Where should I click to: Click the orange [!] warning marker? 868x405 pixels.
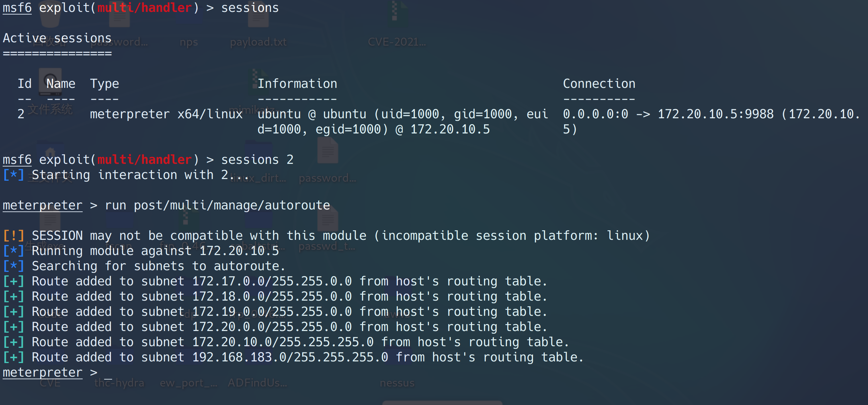tap(14, 235)
